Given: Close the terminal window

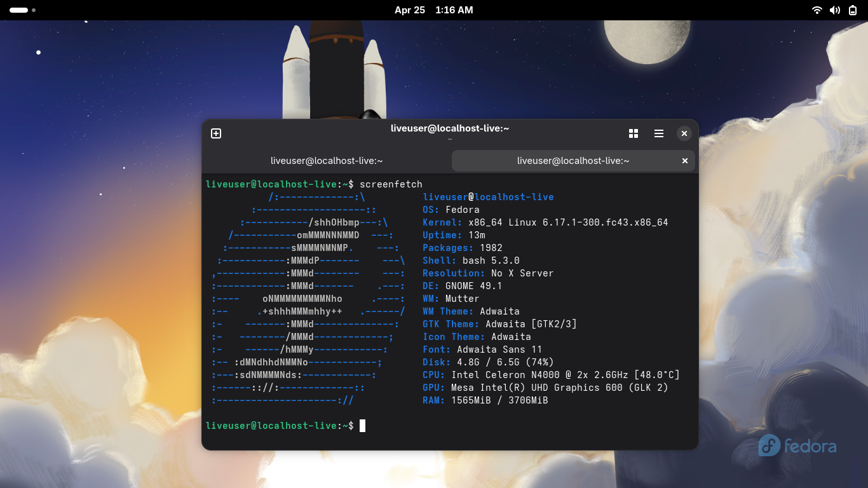Looking at the screenshot, I should coord(684,133).
